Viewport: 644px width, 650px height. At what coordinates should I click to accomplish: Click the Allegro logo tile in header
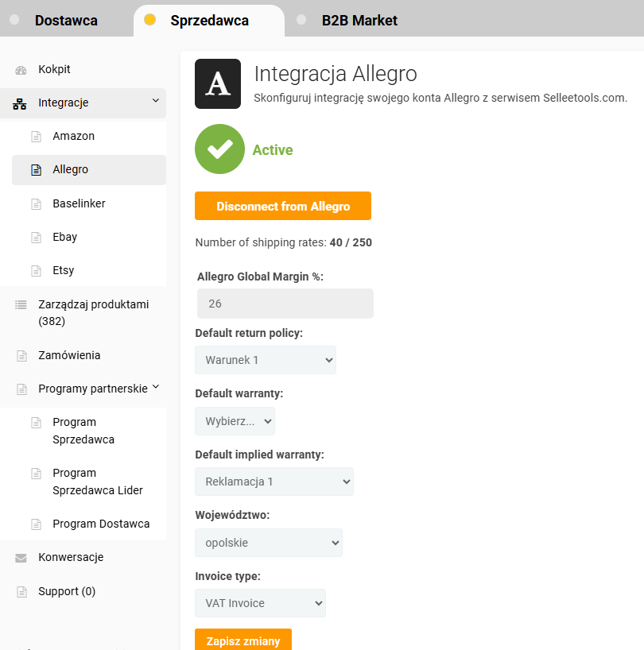tap(218, 83)
